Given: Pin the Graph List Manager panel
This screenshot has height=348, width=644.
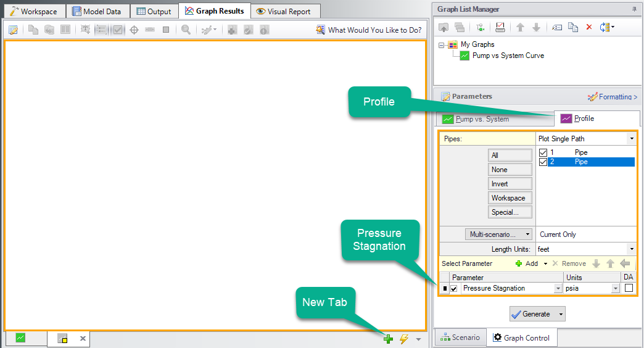Looking at the screenshot, I should pyautogui.click(x=634, y=9).
